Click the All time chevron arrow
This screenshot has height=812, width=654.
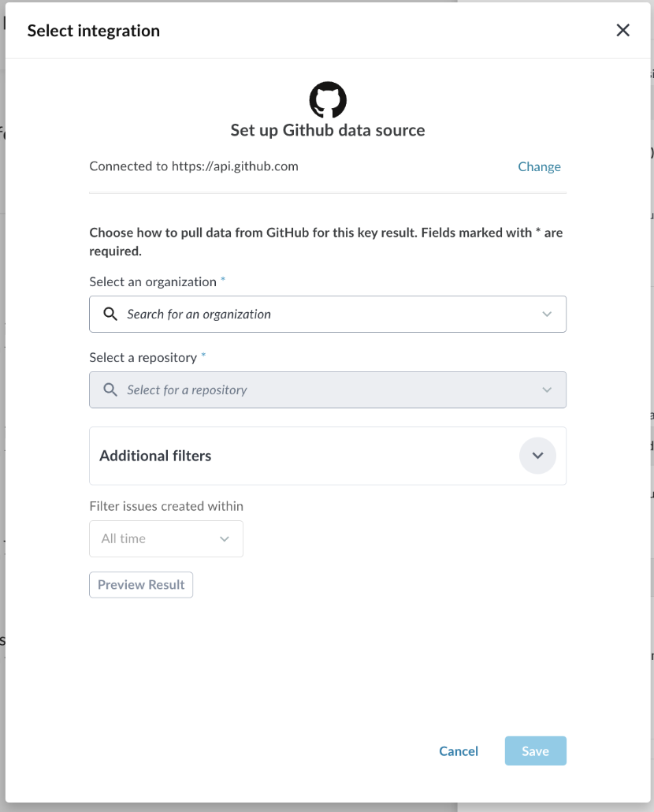click(x=224, y=538)
